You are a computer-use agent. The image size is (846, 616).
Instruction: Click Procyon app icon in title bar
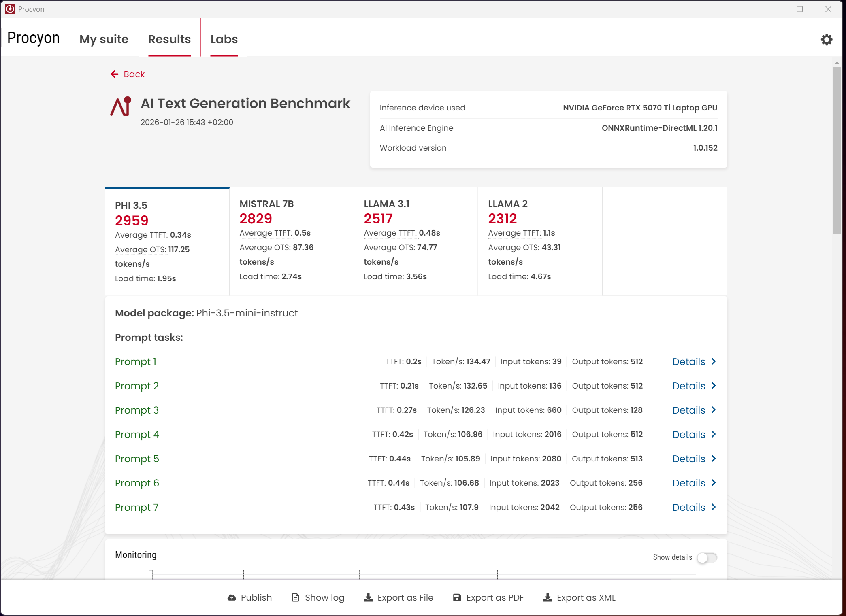10,9
